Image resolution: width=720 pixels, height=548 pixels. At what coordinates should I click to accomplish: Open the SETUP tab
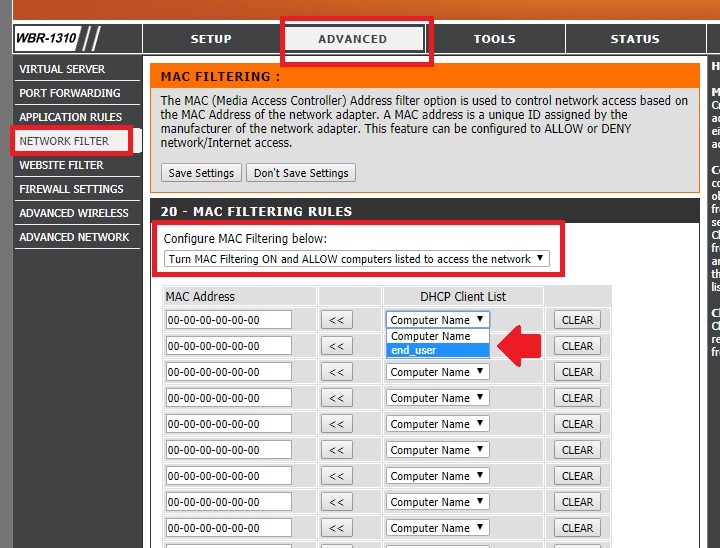pyautogui.click(x=211, y=39)
